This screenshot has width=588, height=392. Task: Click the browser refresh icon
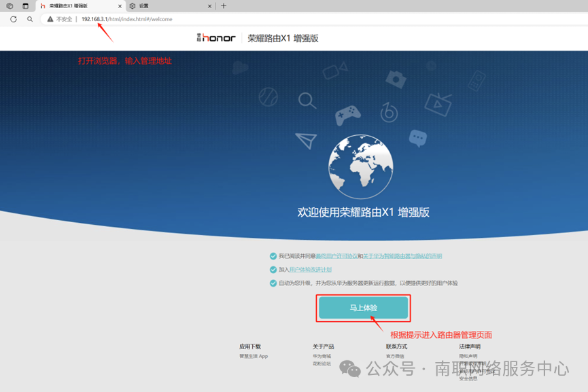tap(14, 19)
